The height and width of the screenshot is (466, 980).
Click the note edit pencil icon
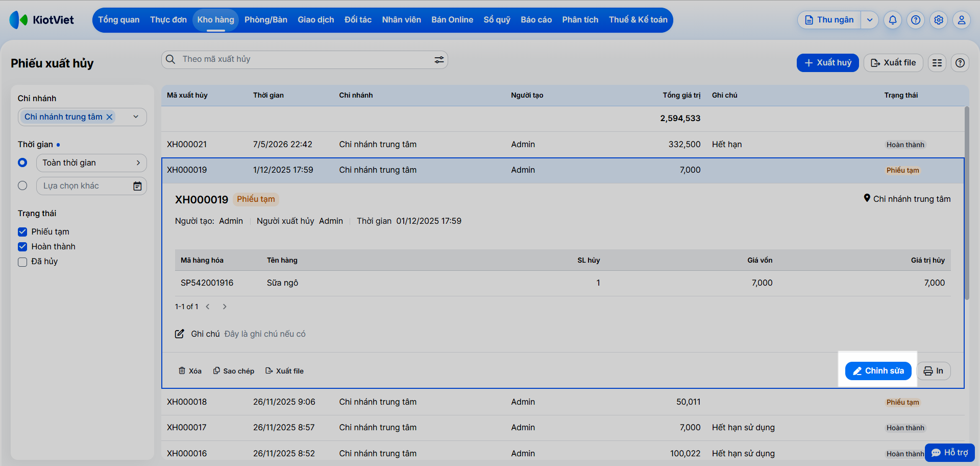(180, 334)
